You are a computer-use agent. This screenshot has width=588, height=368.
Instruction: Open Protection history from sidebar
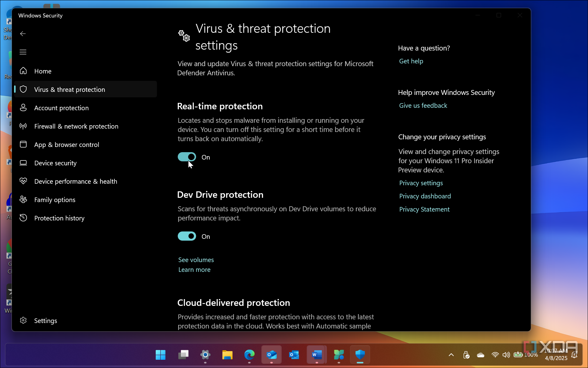[86, 218]
